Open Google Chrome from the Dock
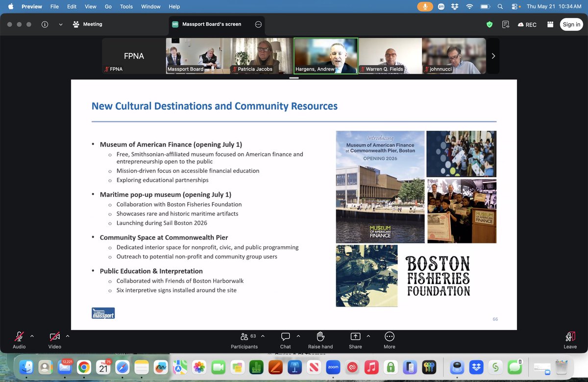The width and height of the screenshot is (588, 382). tap(84, 367)
